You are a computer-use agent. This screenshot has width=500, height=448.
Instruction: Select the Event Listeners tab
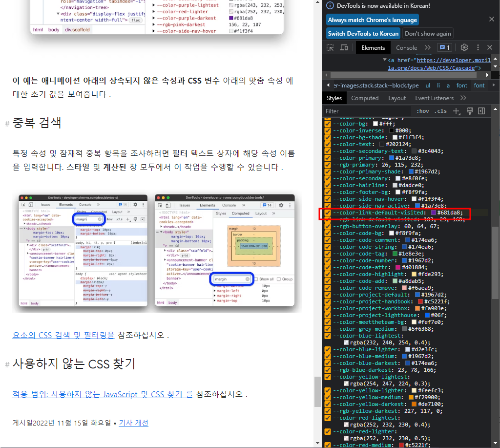[434, 98]
